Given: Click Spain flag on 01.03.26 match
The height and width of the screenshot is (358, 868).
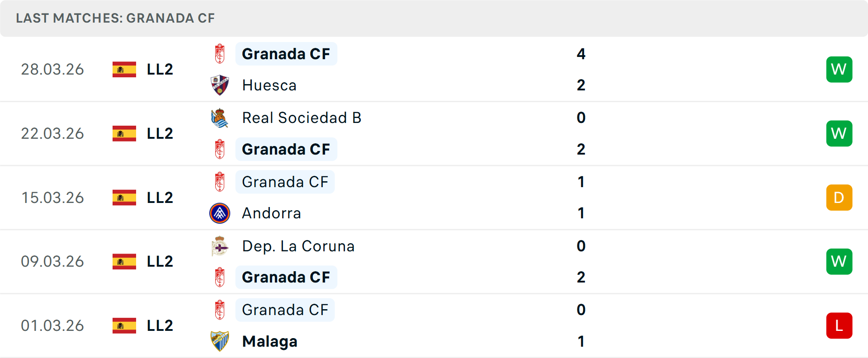Looking at the screenshot, I should tap(124, 325).
